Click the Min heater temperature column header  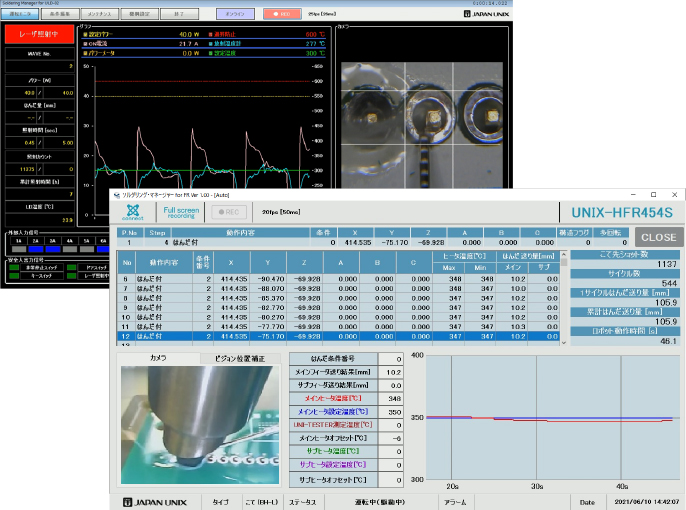pyautogui.click(x=480, y=268)
